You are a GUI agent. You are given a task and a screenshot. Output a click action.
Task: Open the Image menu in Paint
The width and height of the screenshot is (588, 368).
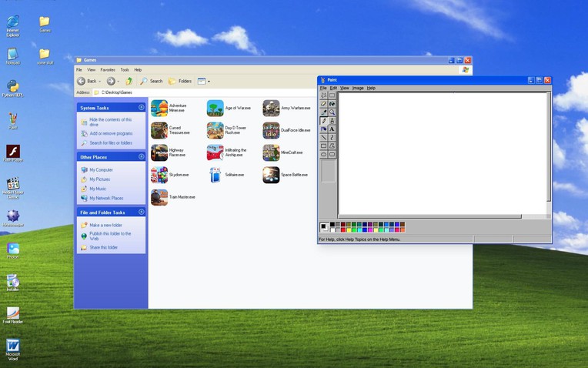click(358, 89)
